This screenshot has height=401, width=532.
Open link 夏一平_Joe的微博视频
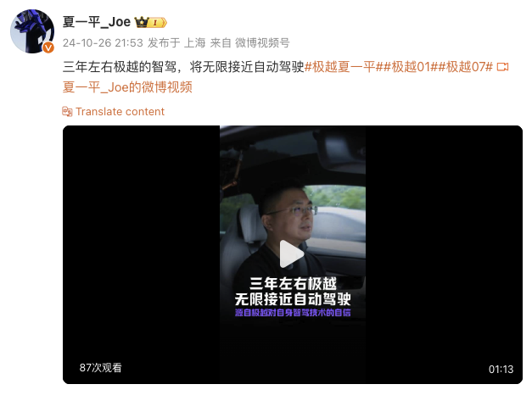[x=127, y=87]
